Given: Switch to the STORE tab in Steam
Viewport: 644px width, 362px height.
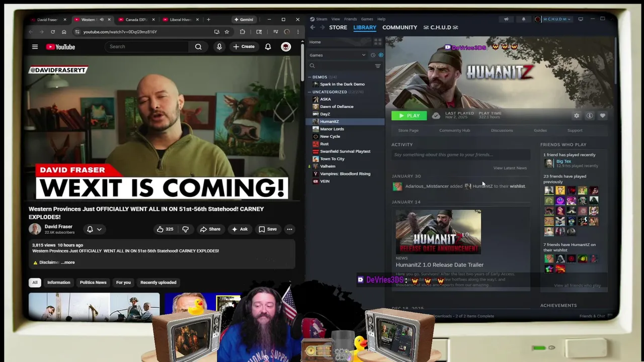Looking at the screenshot, I should pyautogui.click(x=338, y=27).
